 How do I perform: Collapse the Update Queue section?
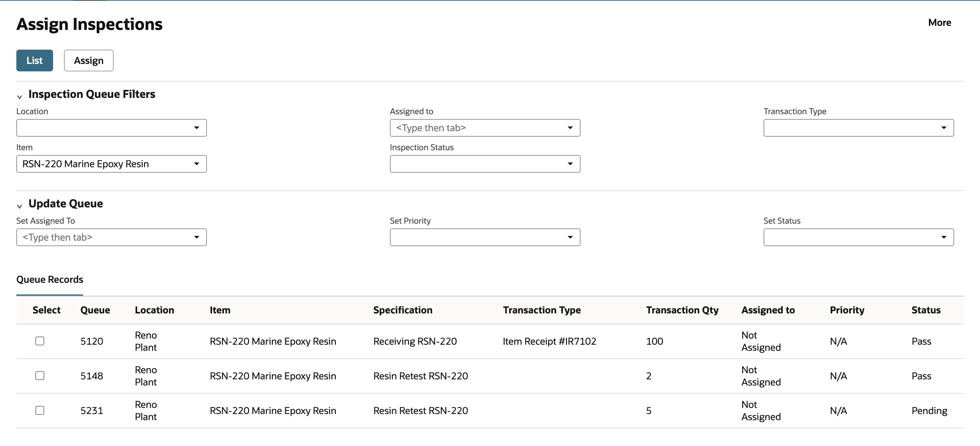tap(20, 206)
